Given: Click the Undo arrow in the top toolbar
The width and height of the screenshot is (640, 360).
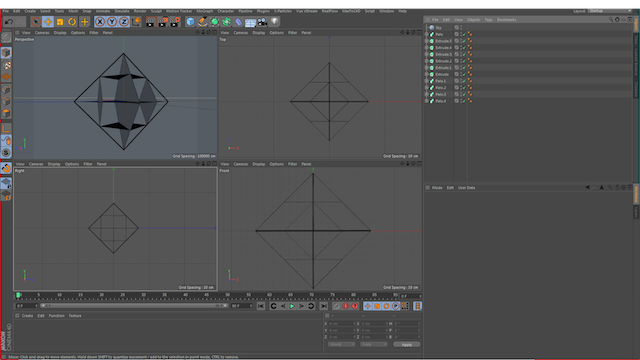Looking at the screenshot, I should click(9, 22).
